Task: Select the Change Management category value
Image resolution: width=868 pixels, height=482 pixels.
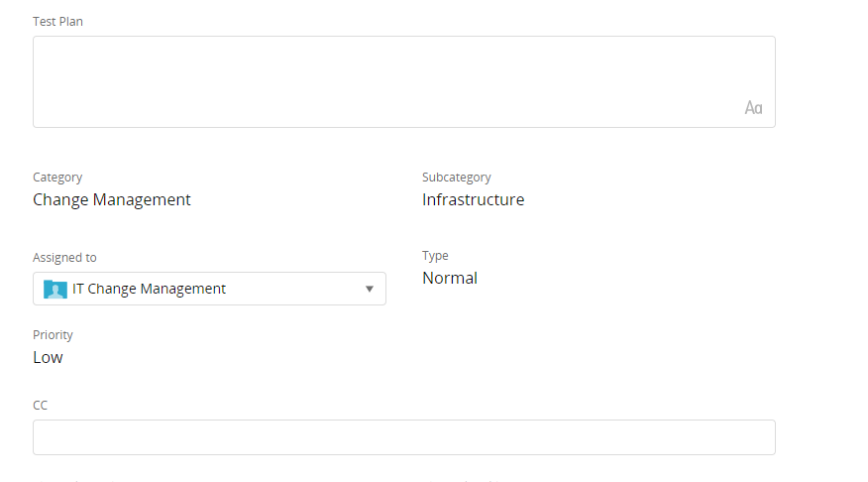Action: click(x=112, y=199)
